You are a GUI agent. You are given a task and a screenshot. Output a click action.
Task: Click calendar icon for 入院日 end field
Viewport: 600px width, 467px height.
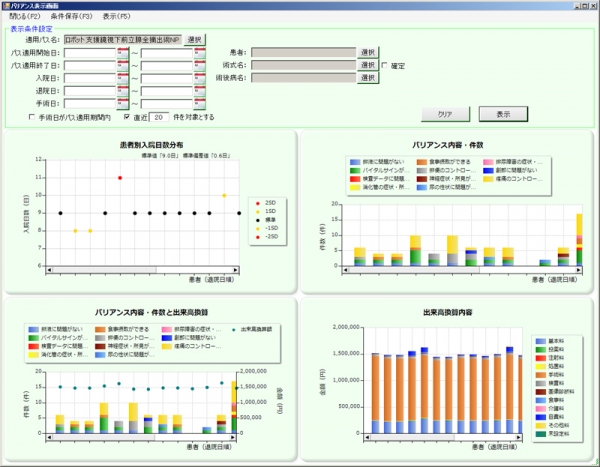(x=199, y=78)
